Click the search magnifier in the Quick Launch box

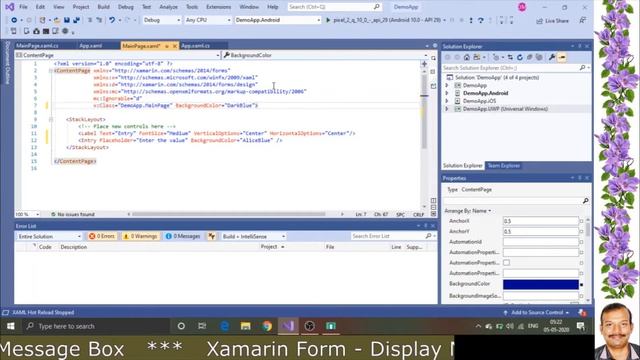tap(376, 7)
